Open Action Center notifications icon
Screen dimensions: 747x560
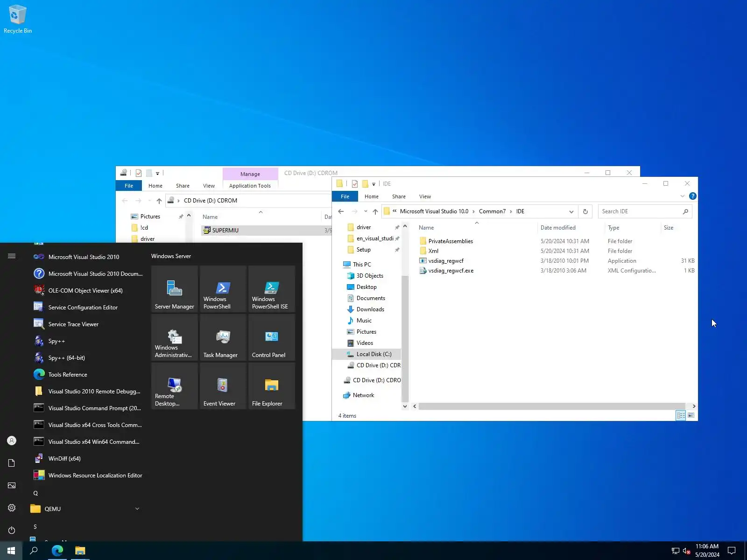(732, 551)
